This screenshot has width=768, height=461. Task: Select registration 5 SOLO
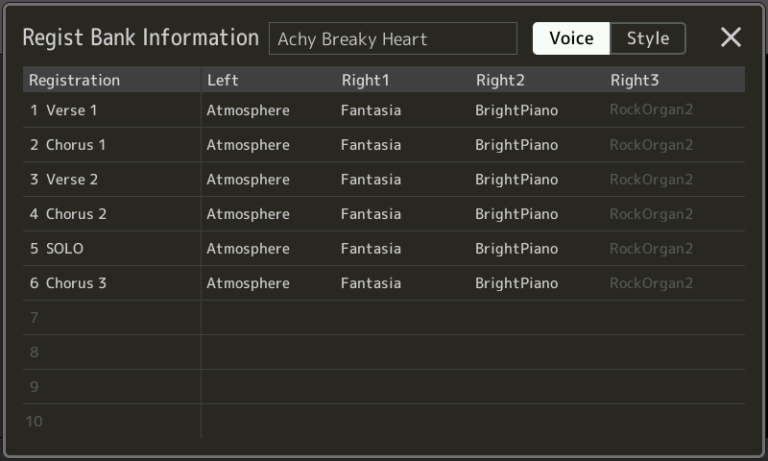coord(57,248)
